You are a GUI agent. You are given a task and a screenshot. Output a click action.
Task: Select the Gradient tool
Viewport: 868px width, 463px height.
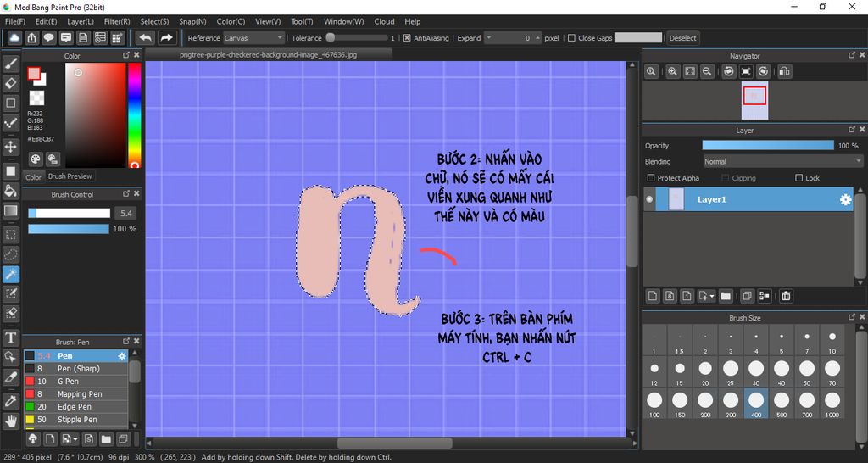click(x=10, y=210)
